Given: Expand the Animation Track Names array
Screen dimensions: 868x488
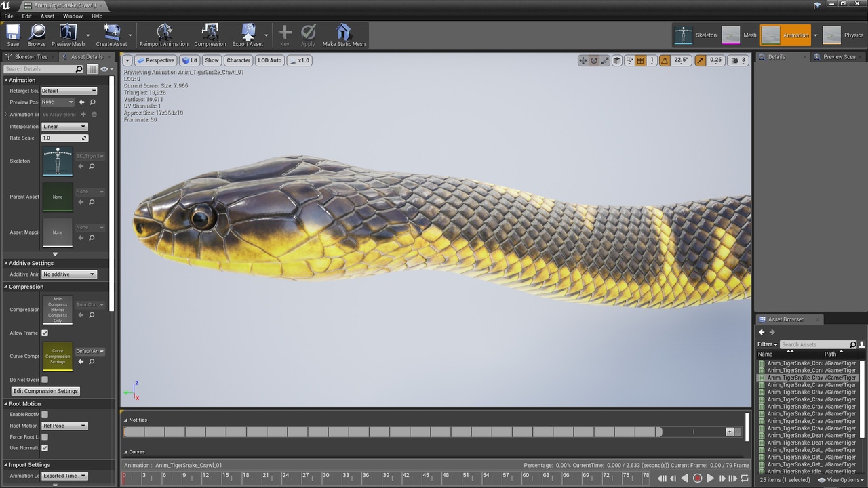Looking at the screenshot, I should pyautogui.click(x=6, y=115).
